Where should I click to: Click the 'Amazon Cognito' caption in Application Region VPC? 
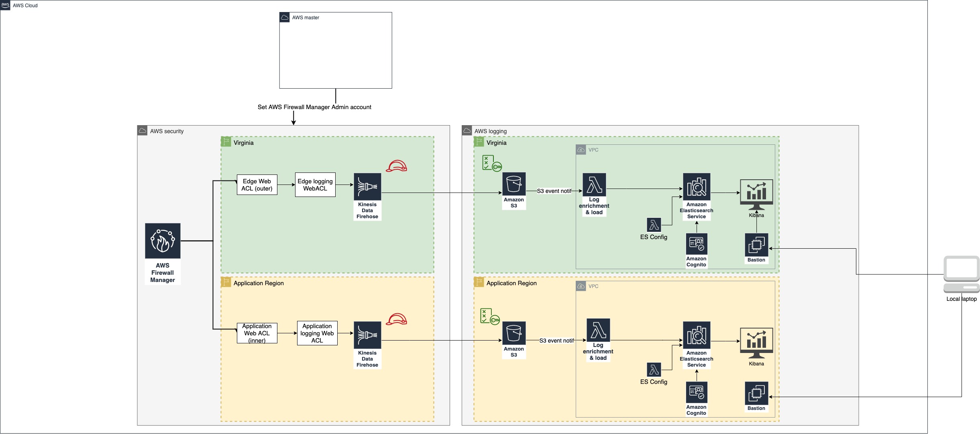(696, 410)
